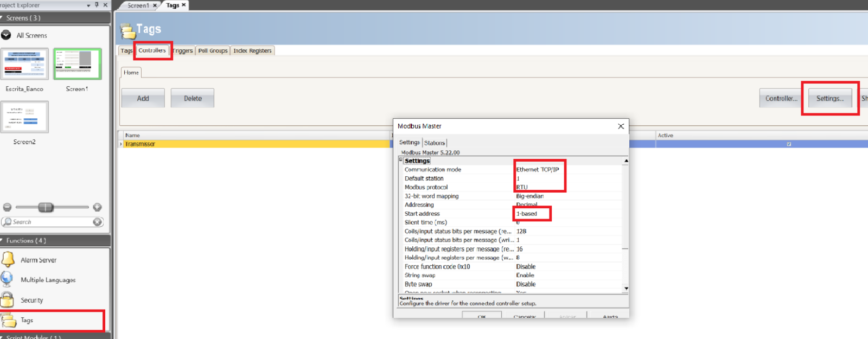Open the Start address value 1-based
This screenshot has height=339, width=868.
coord(527,214)
